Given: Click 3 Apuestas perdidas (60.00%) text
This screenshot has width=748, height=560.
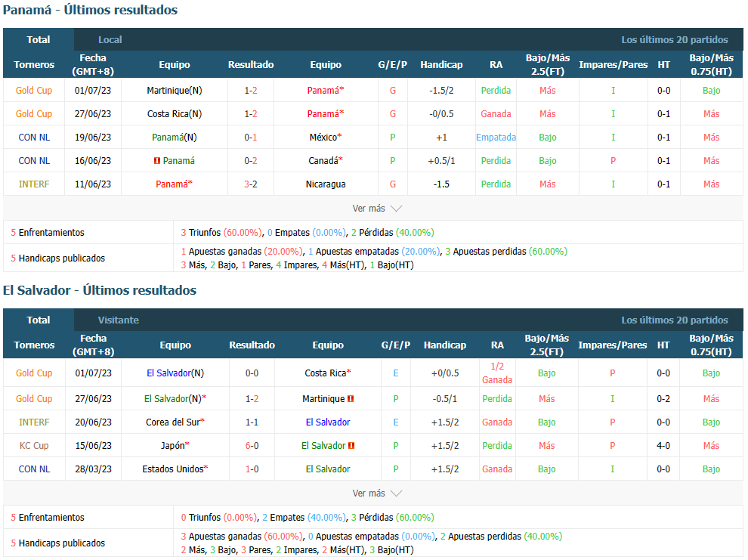Looking at the screenshot, I should point(506,252).
